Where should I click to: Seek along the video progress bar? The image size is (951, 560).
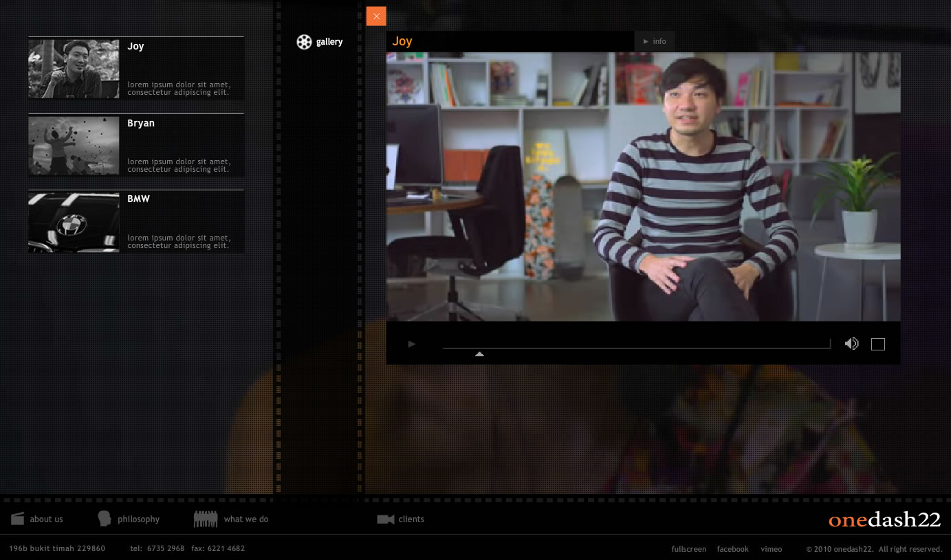tap(637, 348)
